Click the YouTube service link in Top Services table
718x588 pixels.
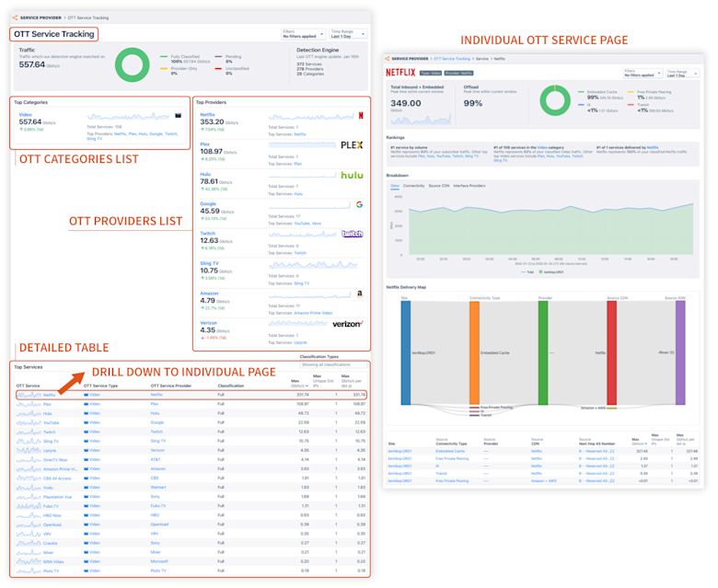pyautogui.click(x=51, y=422)
